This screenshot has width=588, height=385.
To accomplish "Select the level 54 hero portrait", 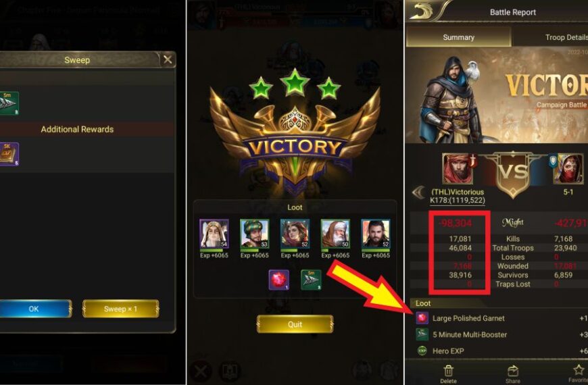I will click(x=214, y=234).
